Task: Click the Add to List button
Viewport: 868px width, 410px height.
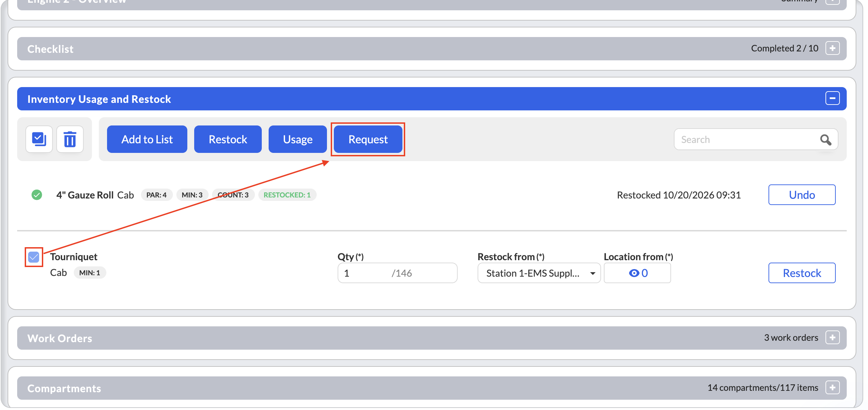Action: [x=147, y=139]
